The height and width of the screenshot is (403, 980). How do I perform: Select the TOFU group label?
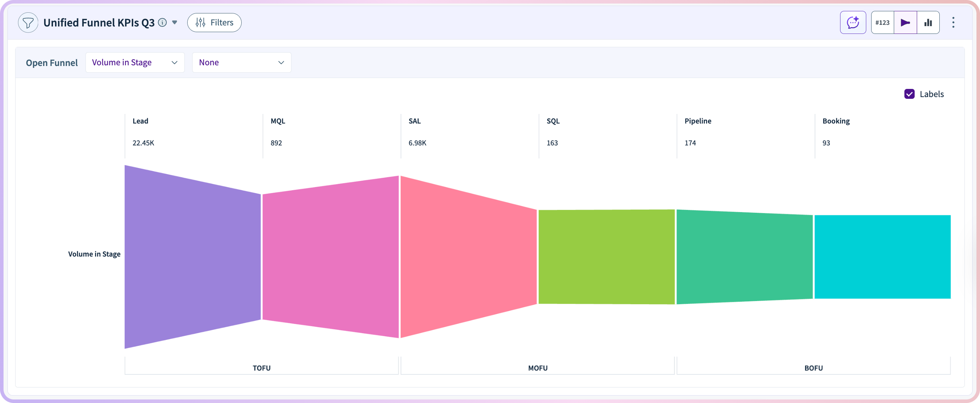(x=261, y=368)
